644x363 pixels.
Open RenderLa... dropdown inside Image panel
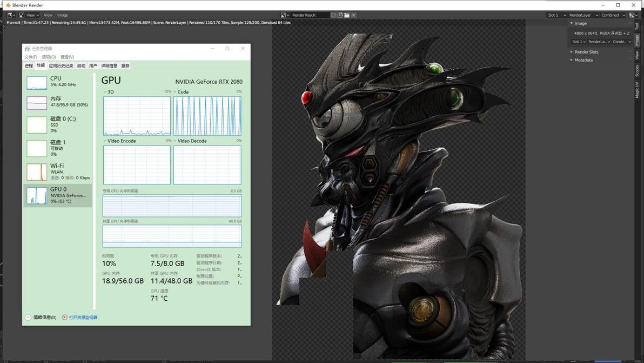tap(599, 42)
